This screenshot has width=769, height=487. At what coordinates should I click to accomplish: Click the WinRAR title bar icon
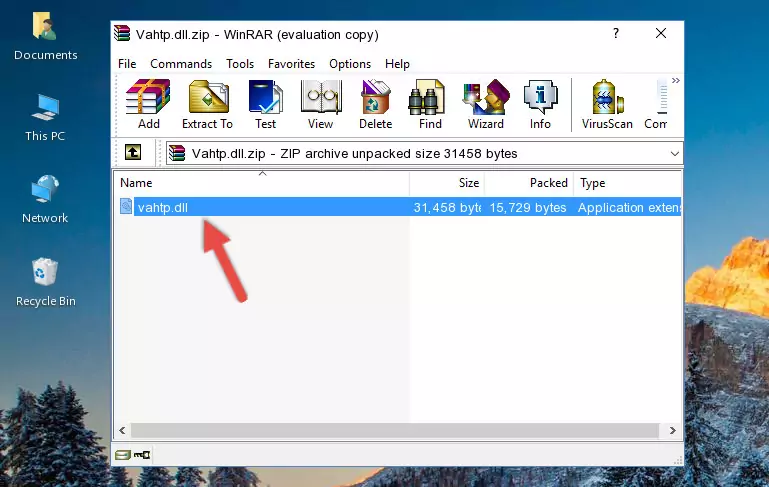click(x=122, y=34)
